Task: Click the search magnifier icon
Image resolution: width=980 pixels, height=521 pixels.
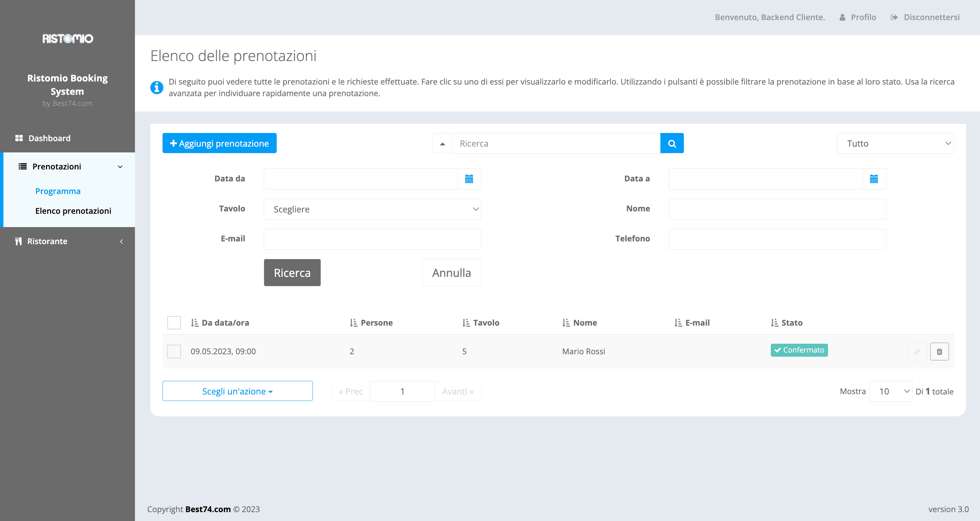Action: 672,143
